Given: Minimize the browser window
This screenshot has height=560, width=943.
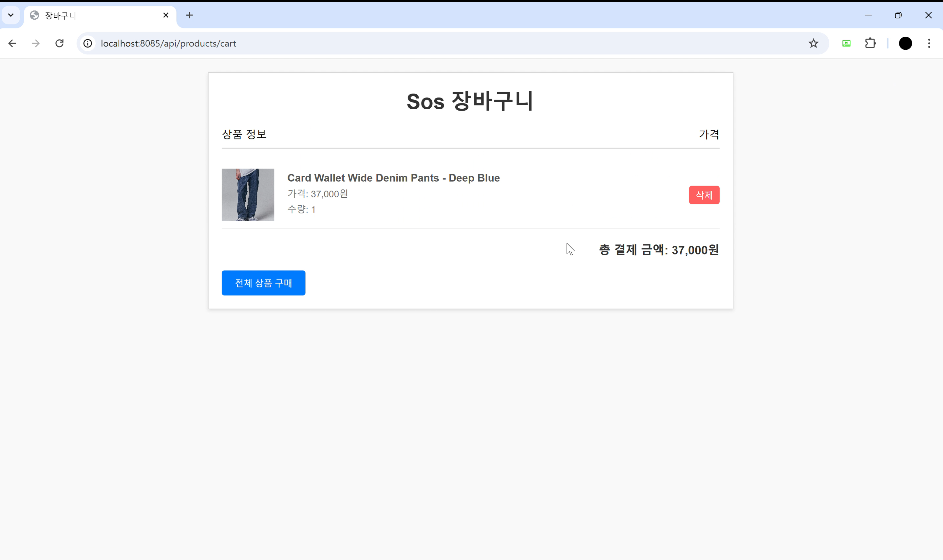Looking at the screenshot, I should coord(868,15).
